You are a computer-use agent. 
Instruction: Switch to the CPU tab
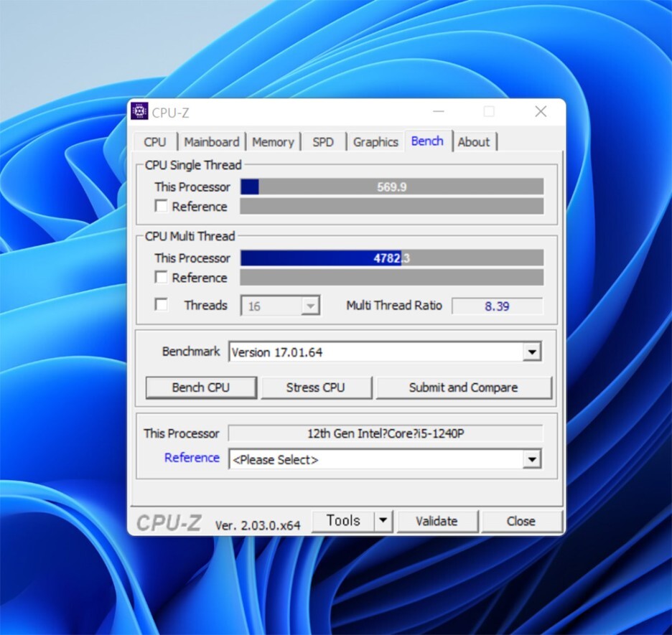[x=155, y=142]
